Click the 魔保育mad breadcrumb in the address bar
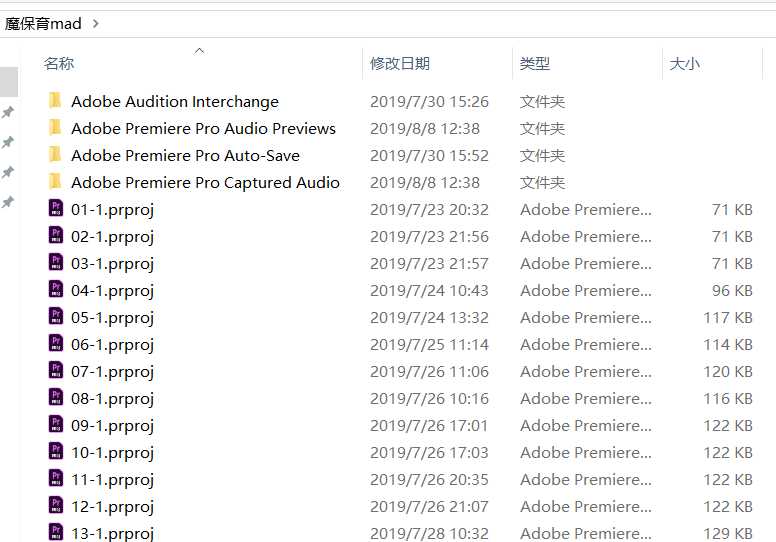The width and height of the screenshot is (776, 542). pos(43,23)
